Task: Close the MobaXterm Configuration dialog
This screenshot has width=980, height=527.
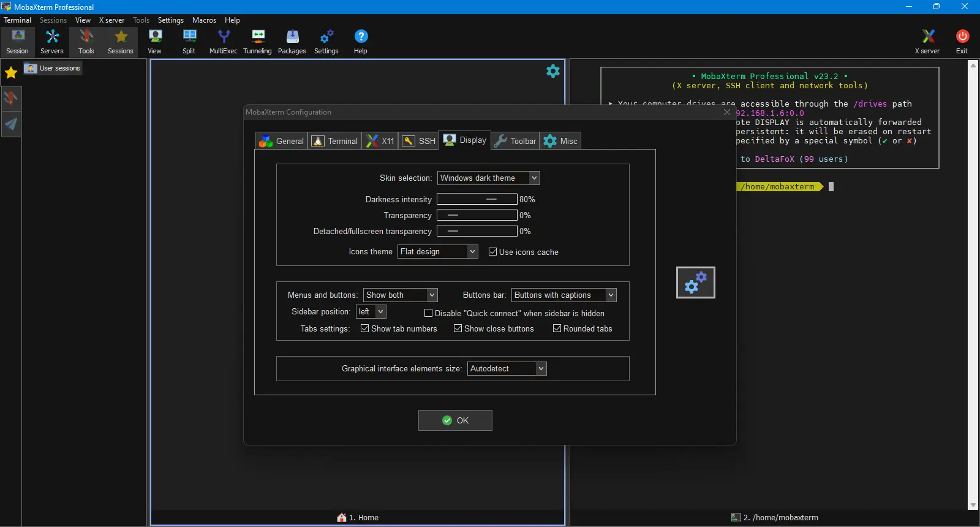Action: 727,112
